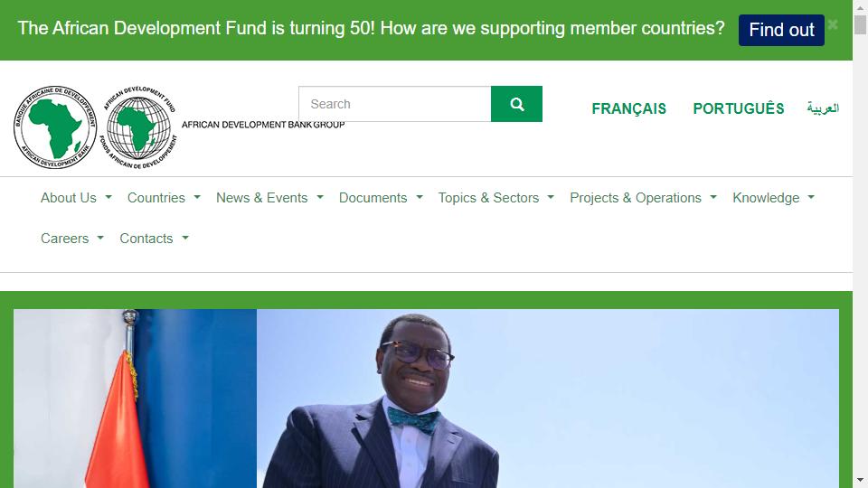Click the Find out button
The width and height of the screenshot is (868, 488).
coord(781,30)
